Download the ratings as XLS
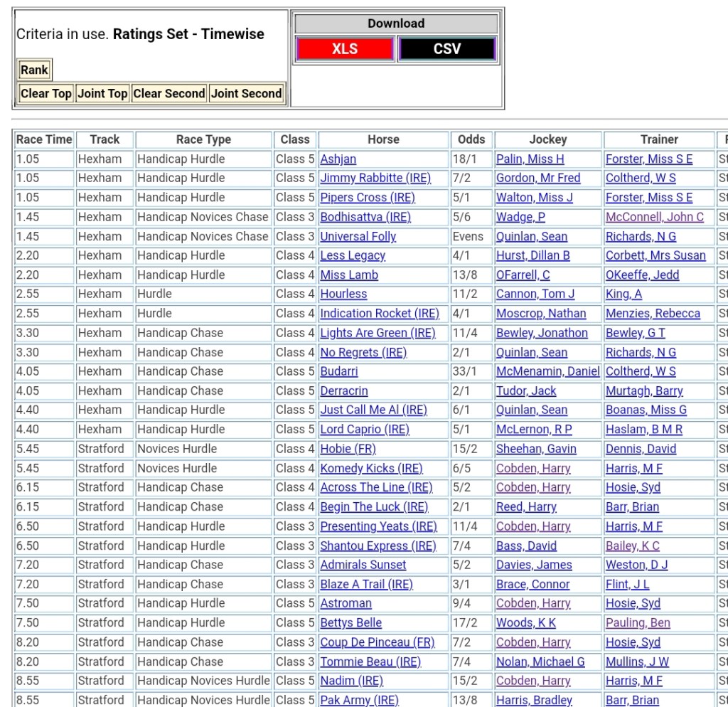The height and width of the screenshot is (707, 728). tap(345, 49)
